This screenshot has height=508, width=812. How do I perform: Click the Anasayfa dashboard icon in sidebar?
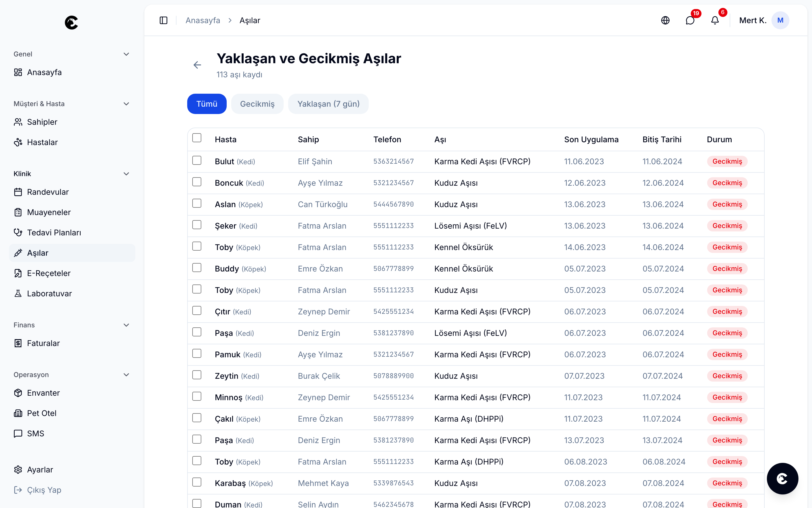pyautogui.click(x=18, y=72)
